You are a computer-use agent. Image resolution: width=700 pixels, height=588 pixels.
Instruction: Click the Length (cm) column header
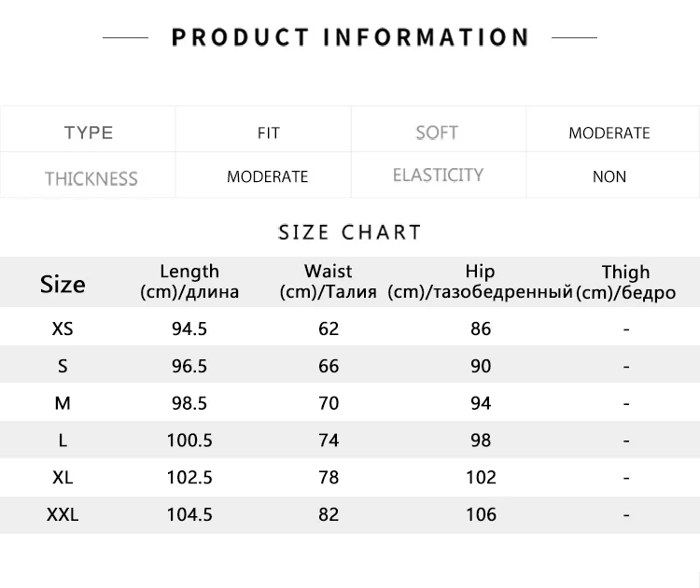point(189,282)
